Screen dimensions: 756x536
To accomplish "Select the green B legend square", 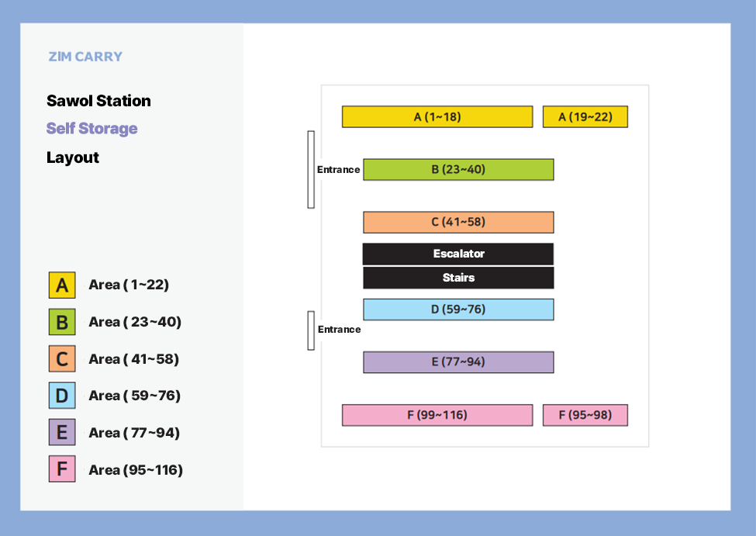I will (x=62, y=322).
